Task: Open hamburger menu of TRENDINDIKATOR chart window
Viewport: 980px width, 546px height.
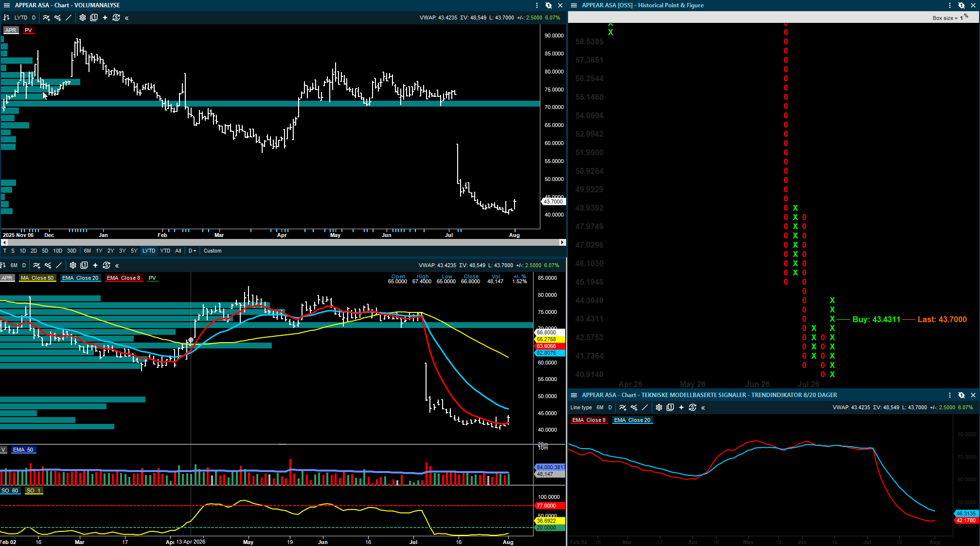Action: click(x=574, y=395)
